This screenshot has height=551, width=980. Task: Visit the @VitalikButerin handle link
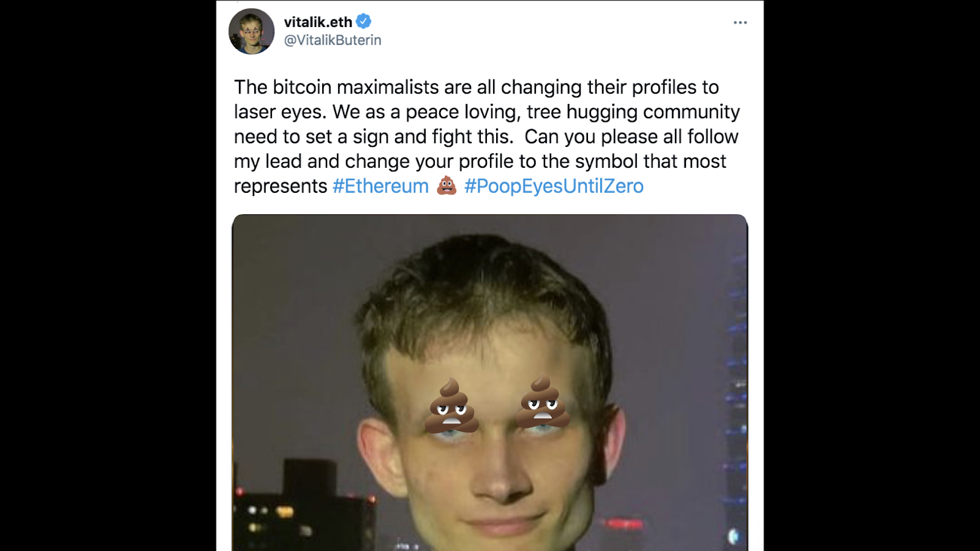[x=333, y=40]
